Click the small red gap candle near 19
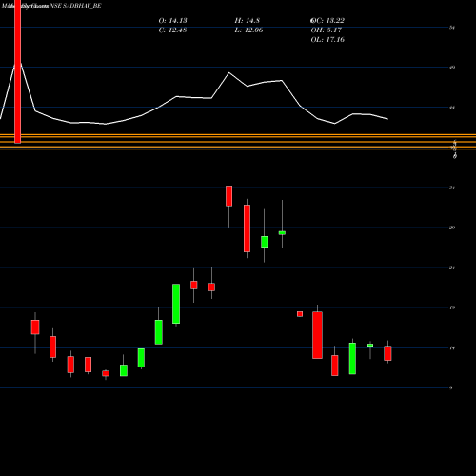Screen dimensions: 476x476 300,314
